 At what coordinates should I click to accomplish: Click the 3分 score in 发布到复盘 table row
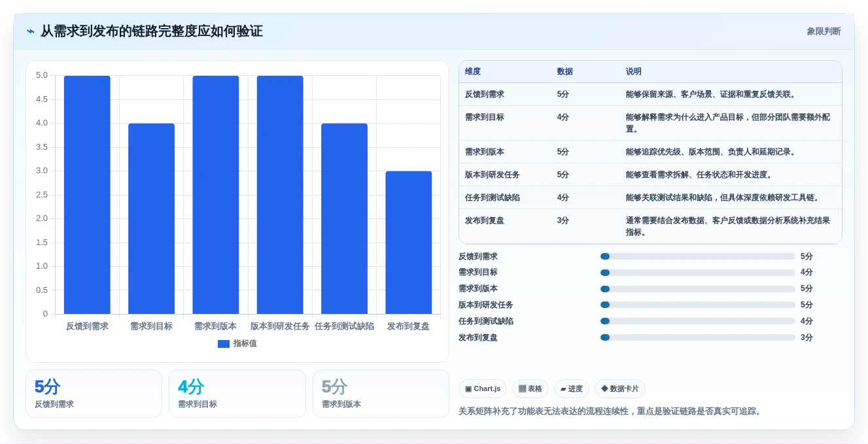point(563,220)
